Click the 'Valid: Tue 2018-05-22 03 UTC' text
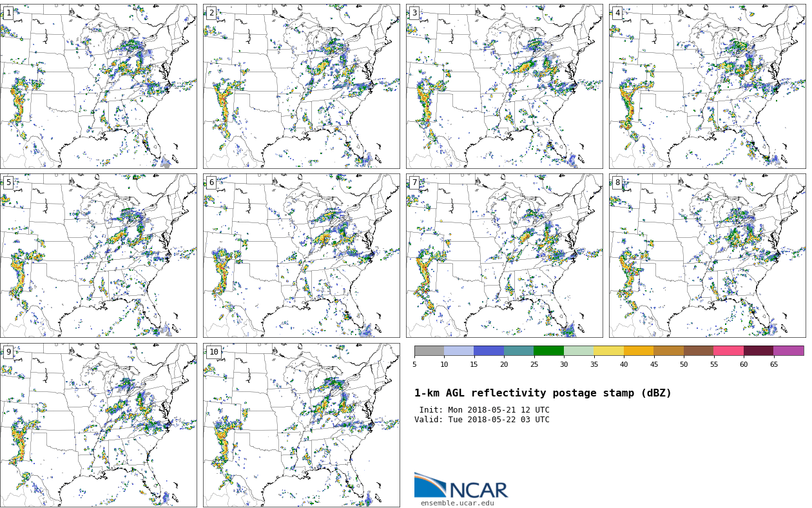 point(482,420)
